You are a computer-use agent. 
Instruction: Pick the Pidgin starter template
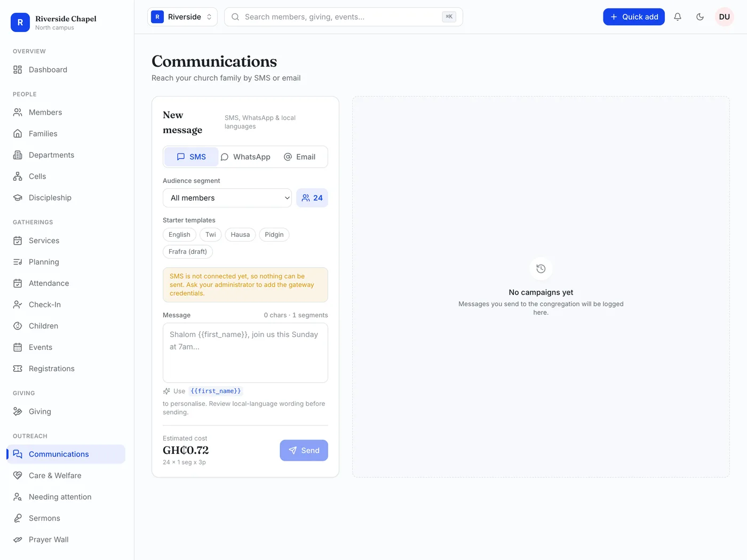[x=274, y=235]
